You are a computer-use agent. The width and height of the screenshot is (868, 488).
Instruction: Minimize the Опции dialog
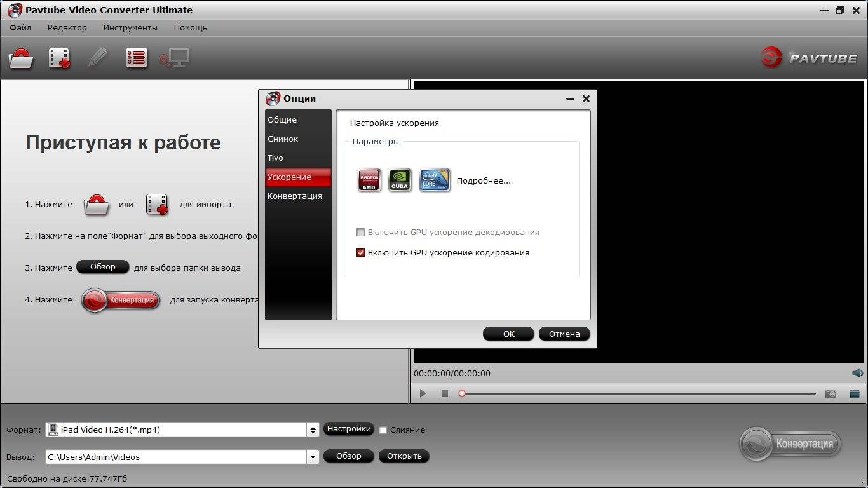click(570, 98)
